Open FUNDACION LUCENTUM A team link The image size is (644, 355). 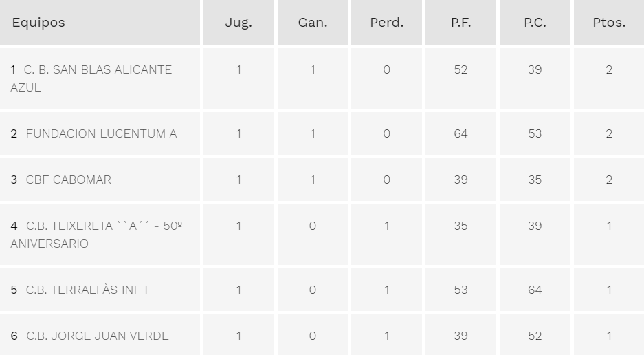(x=101, y=133)
